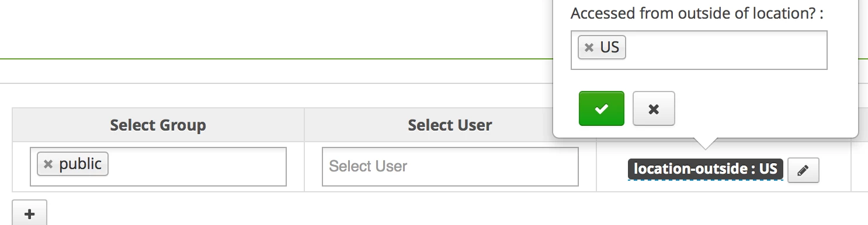The width and height of the screenshot is (868, 225).
Task: Click the Select Group column header
Action: click(158, 125)
